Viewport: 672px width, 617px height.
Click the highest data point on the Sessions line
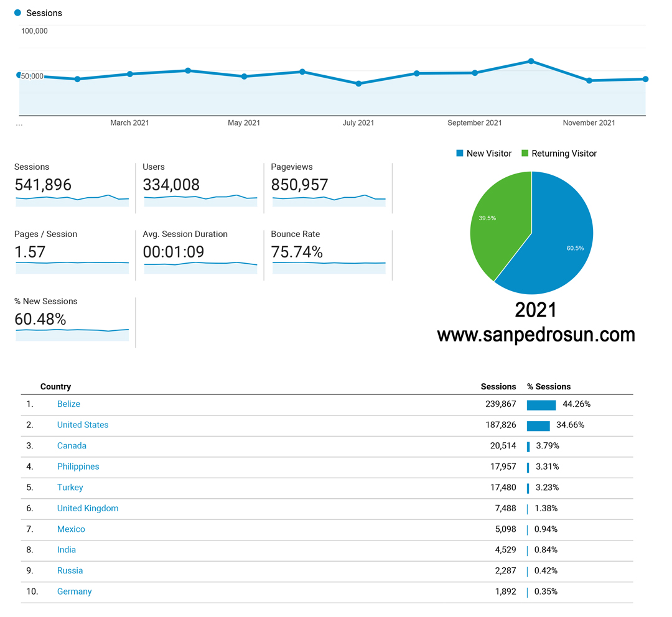point(531,61)
